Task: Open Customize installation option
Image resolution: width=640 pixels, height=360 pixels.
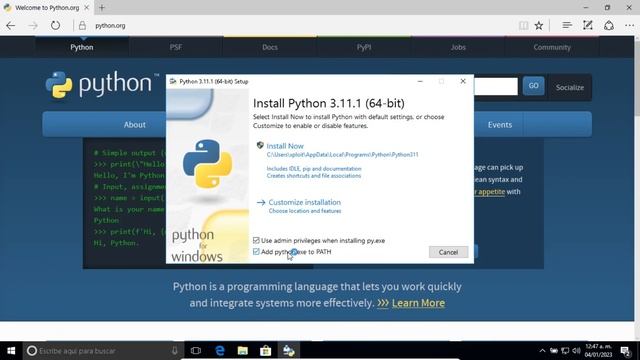Action: [x=304, y=202]
